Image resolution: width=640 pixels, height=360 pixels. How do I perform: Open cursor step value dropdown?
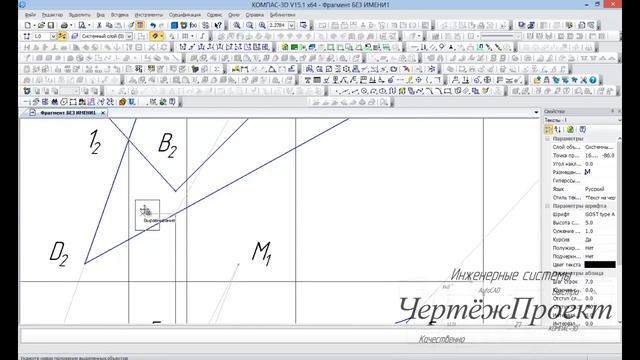(x=53, y=36)
